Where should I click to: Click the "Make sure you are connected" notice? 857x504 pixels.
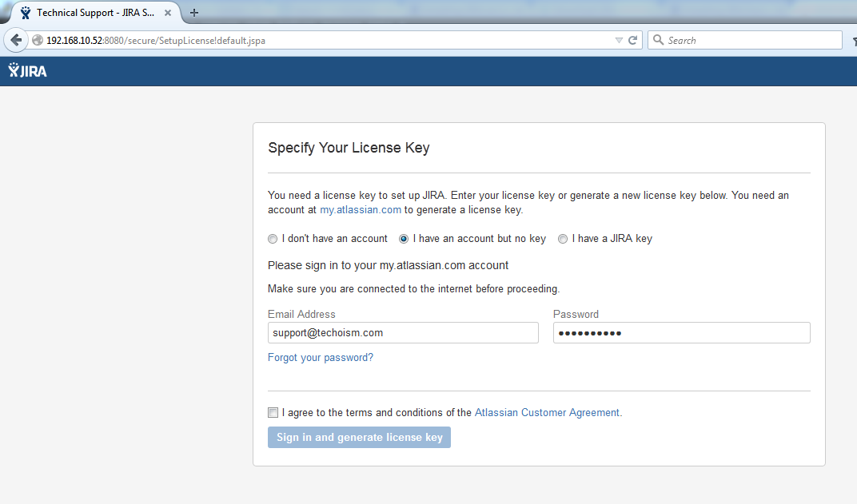(x=414, y=289)
